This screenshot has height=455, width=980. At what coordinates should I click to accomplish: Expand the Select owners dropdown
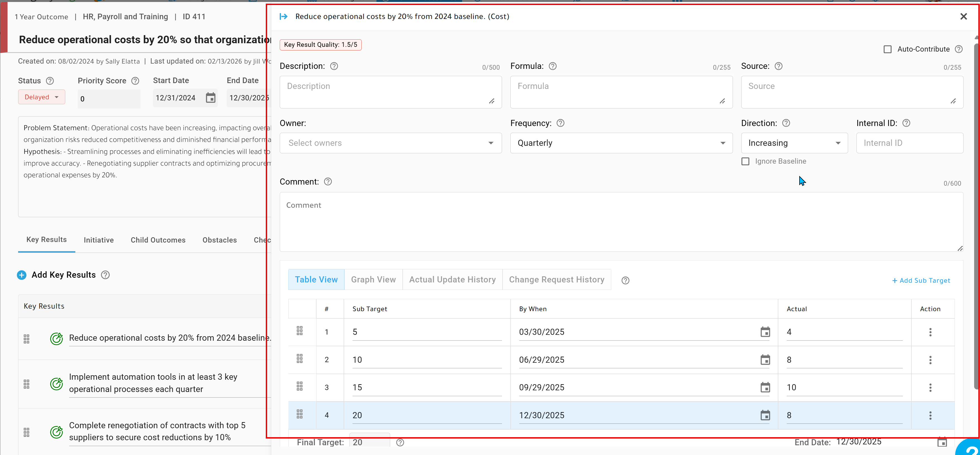pos(391,143)
